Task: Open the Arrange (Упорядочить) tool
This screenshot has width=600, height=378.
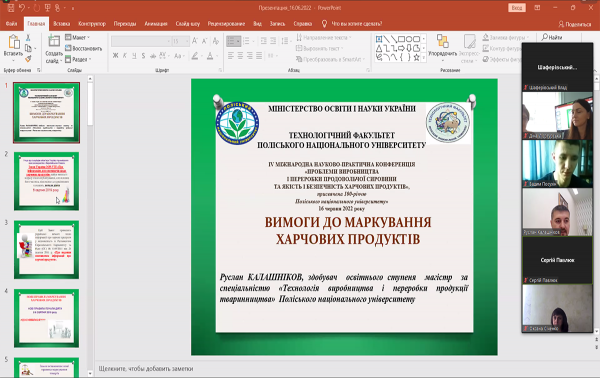Action: coord(442,48)
